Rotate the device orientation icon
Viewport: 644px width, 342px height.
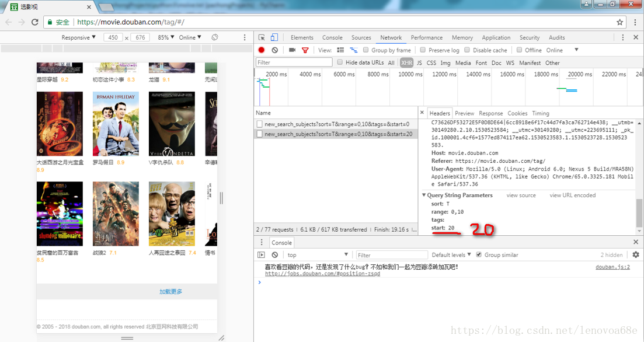coord(215,37)
